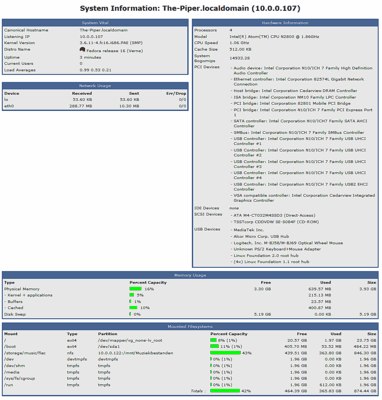Click the eth0 sent value 10.30 MB
This screenshot has width=382, height=400.
(x=129, y=106)
